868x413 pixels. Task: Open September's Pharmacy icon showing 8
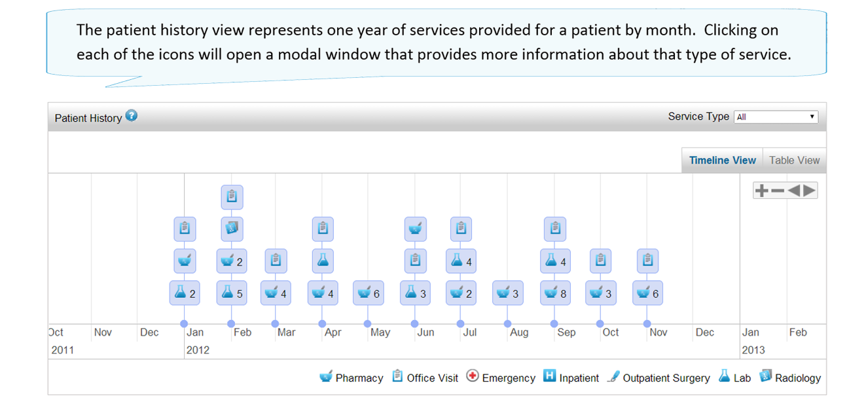point(551,293)
